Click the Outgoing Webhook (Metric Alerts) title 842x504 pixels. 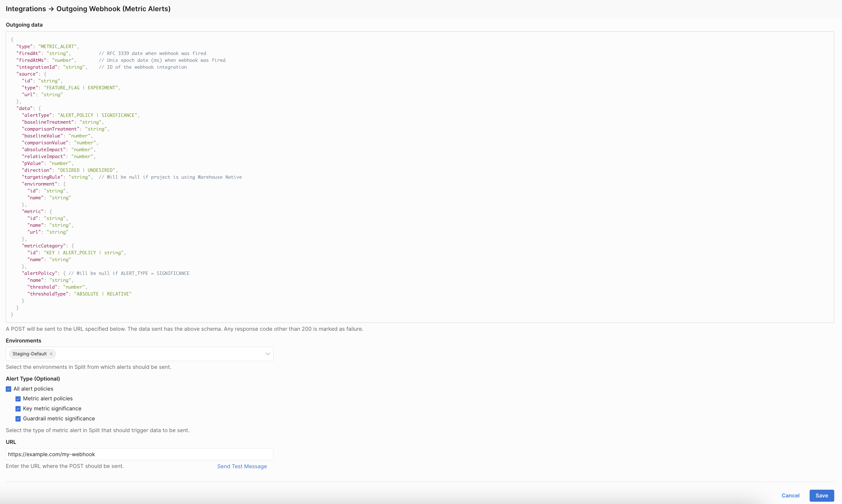click(x=113, y=9)
